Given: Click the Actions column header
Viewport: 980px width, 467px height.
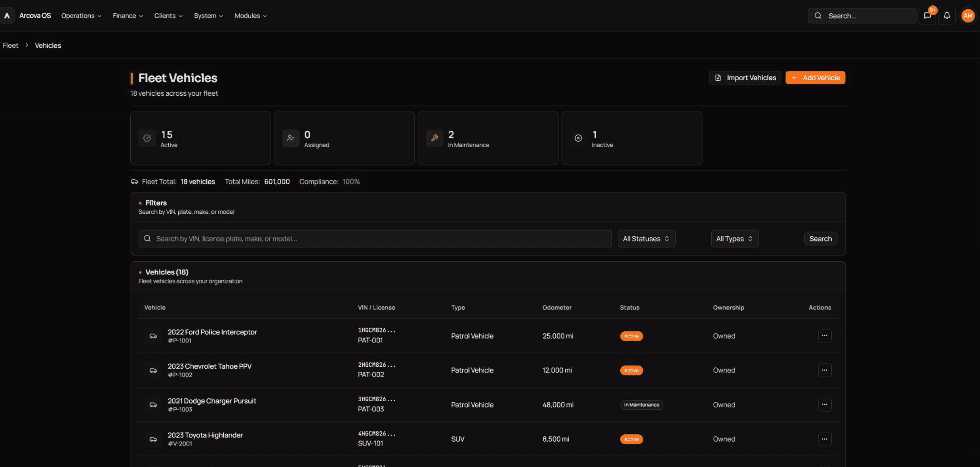Looking at the screenshot, I should click(x=820, y=307).
